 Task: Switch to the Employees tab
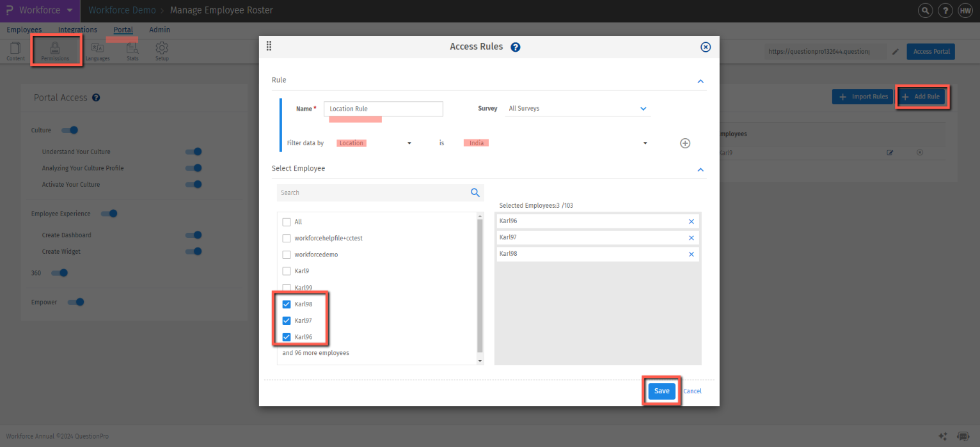(x=24, y=29)
